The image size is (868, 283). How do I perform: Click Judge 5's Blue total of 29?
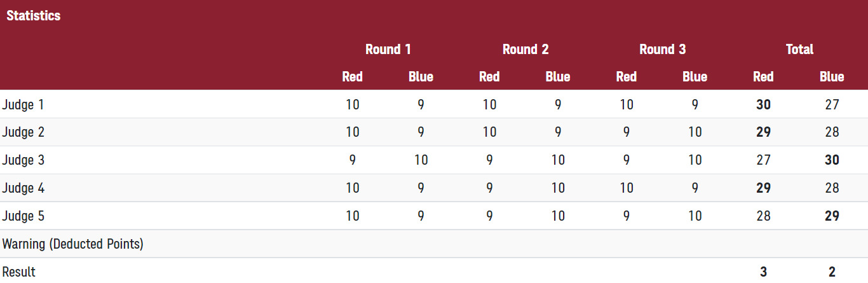coord(832,216)
